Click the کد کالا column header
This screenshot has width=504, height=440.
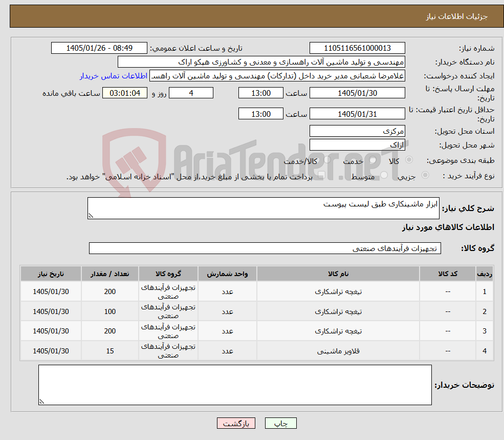pyautogui.click(x=448, y=274)
